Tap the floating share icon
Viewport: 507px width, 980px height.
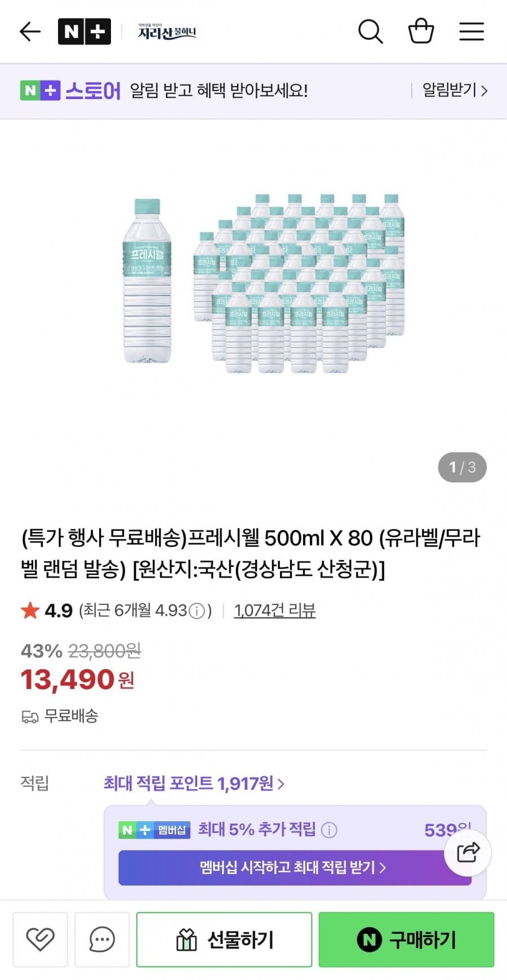pos(468,853)
